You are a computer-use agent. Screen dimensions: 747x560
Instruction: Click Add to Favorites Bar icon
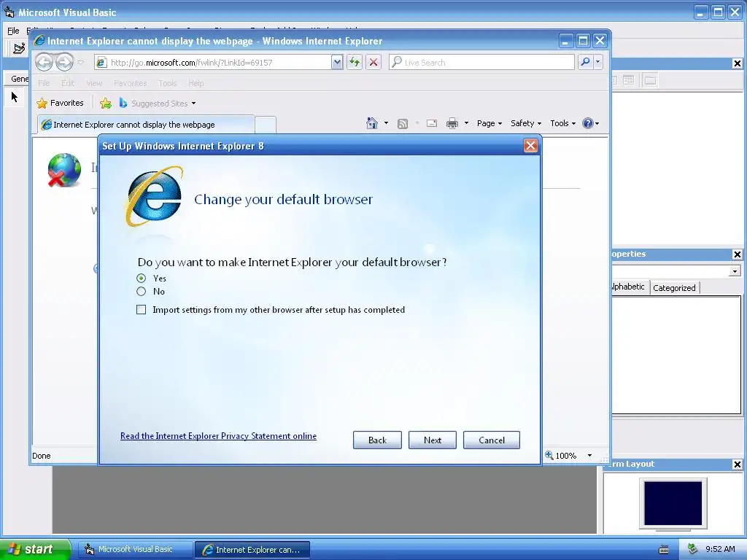pyautogui.click(x=106, y=103)
